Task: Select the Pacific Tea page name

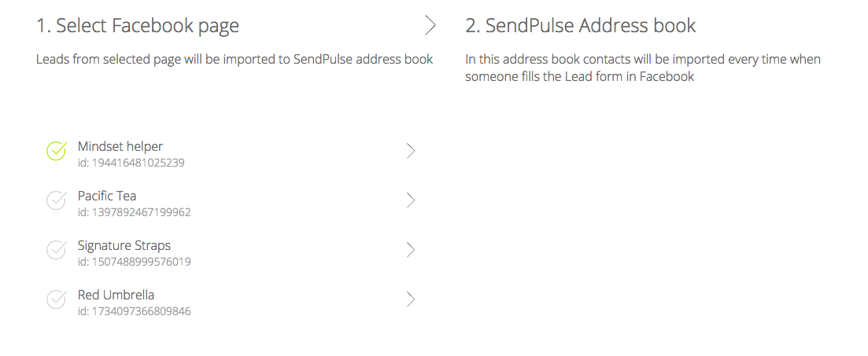Action: point(107,196)
